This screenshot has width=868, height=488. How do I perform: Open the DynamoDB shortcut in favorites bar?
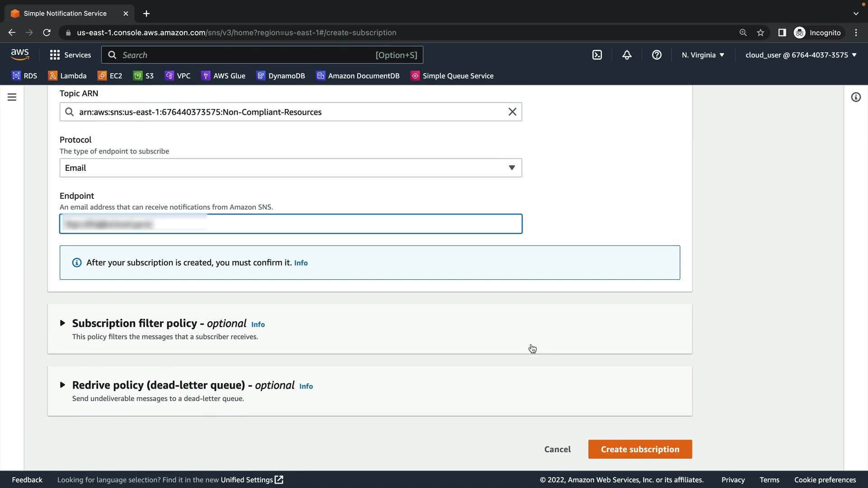[x=281, y=76]
